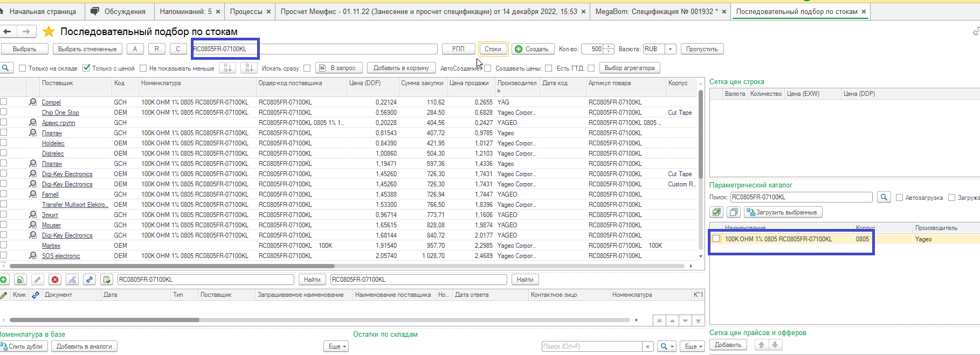Open the RUB currency dropdown
The width and height of the screenshot is (980, 355).
[x=671, y=49]
